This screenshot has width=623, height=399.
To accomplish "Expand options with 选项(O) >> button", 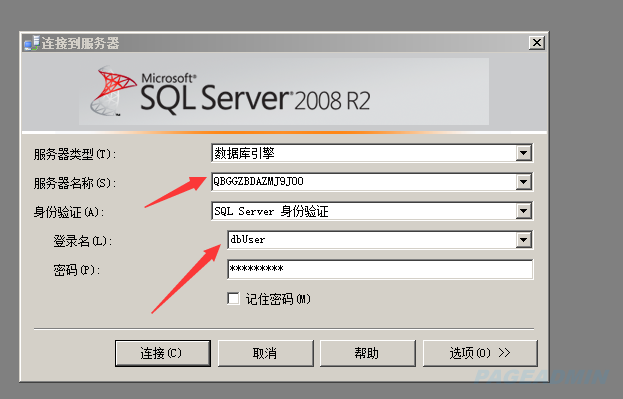I will click(480, 353).
